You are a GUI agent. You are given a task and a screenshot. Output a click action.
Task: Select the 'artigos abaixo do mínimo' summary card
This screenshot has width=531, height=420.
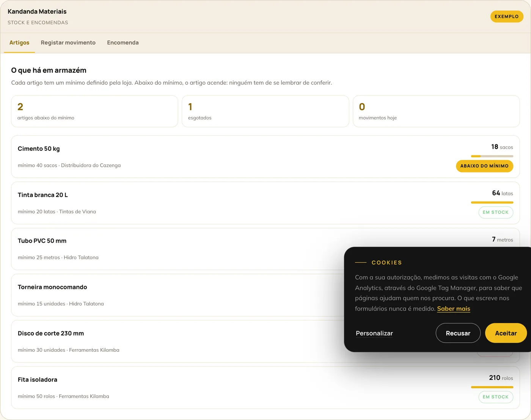(x=94, y=111)
